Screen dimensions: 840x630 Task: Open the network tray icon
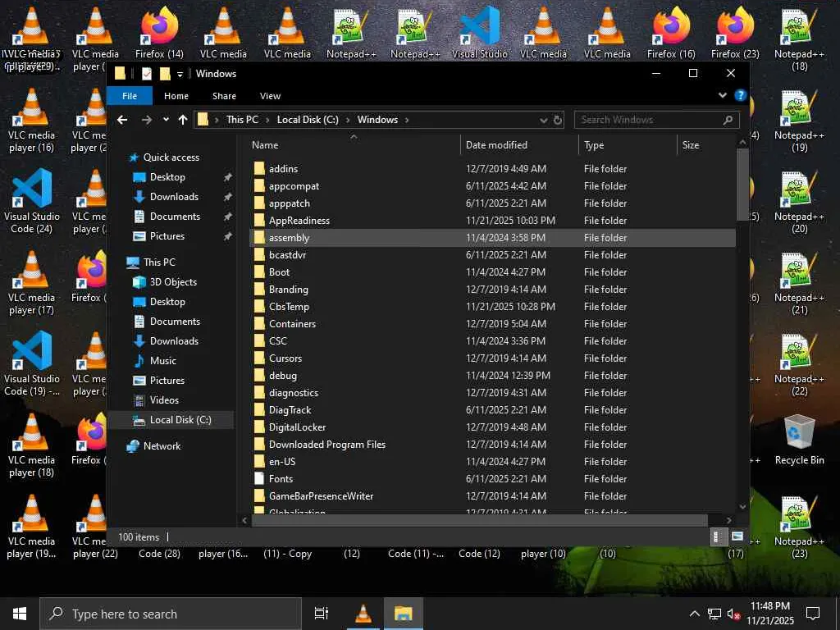click(714, 614)
